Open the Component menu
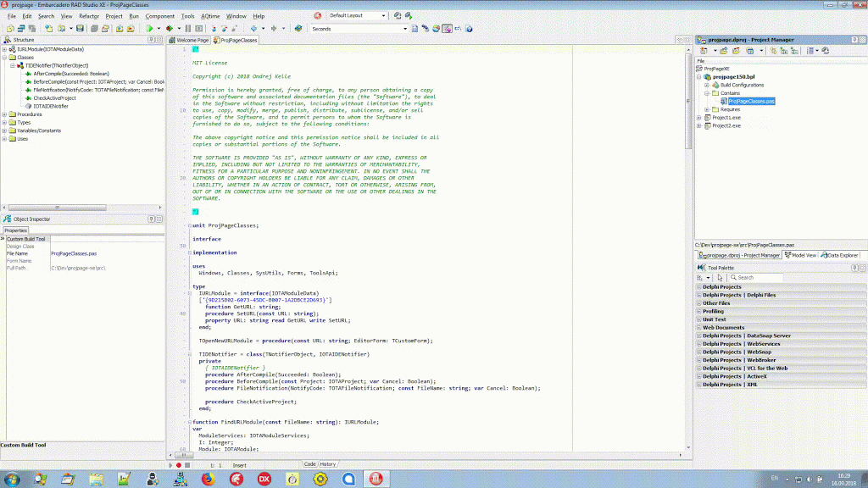 (x=159, y=16)
